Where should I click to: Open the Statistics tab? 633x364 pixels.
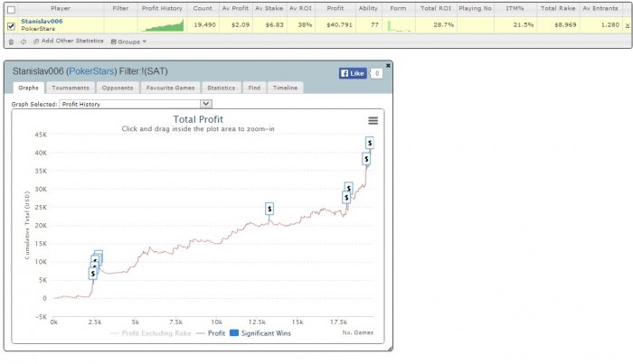221,88
